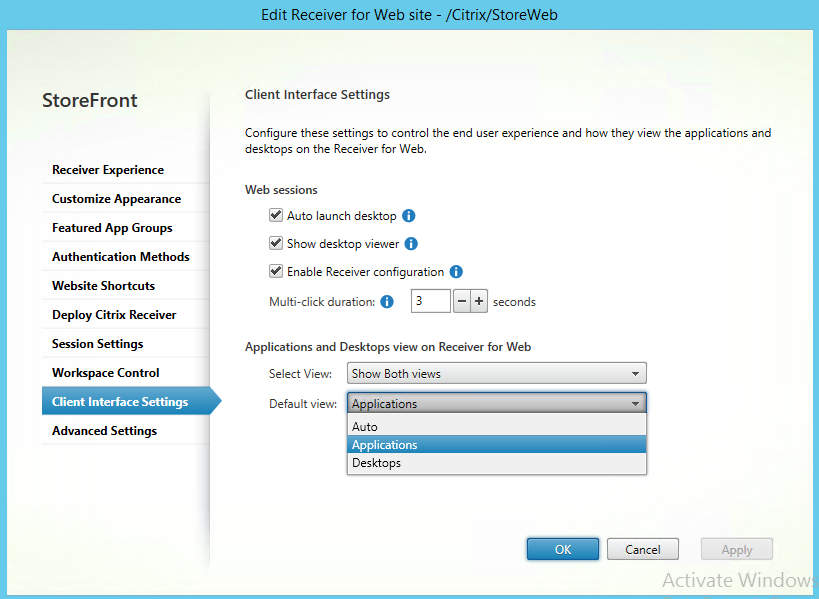Increase multi-click duration with plus button
The image size is (819, 599).
(479, 301)
